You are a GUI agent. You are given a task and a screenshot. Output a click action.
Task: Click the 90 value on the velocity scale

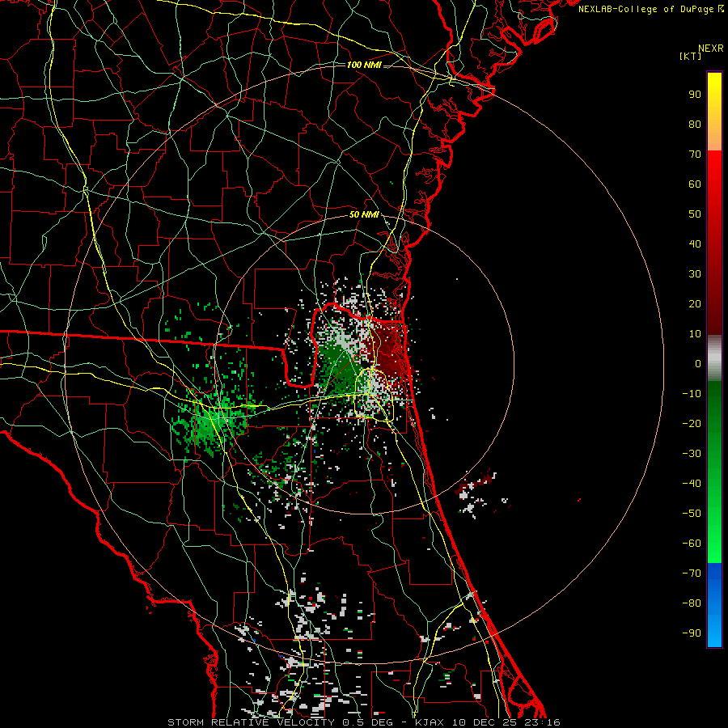click(695, 95)
